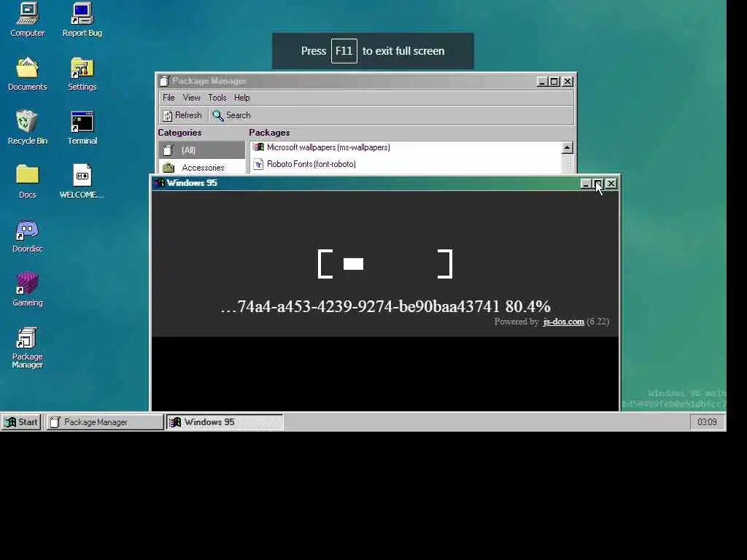Maximize the Package Manager window
Screen dimensions: 747x560
(554, 82)
